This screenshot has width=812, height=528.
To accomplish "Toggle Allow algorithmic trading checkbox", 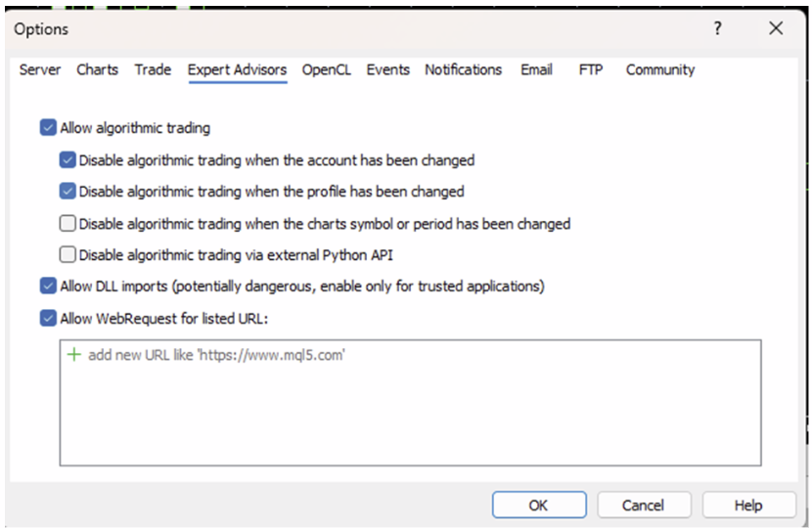I will click(x=48, y=127).
